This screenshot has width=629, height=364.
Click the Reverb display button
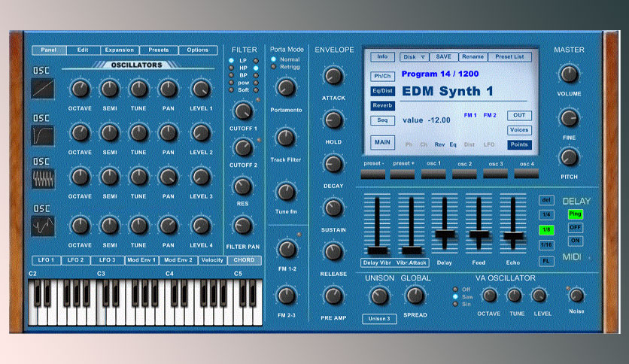tap(383, 106)
